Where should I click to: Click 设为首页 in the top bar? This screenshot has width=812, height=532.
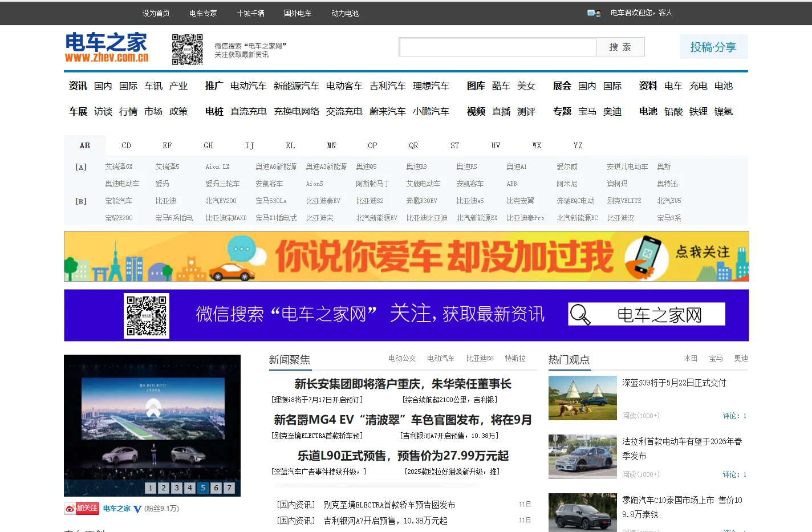(156, 13)
